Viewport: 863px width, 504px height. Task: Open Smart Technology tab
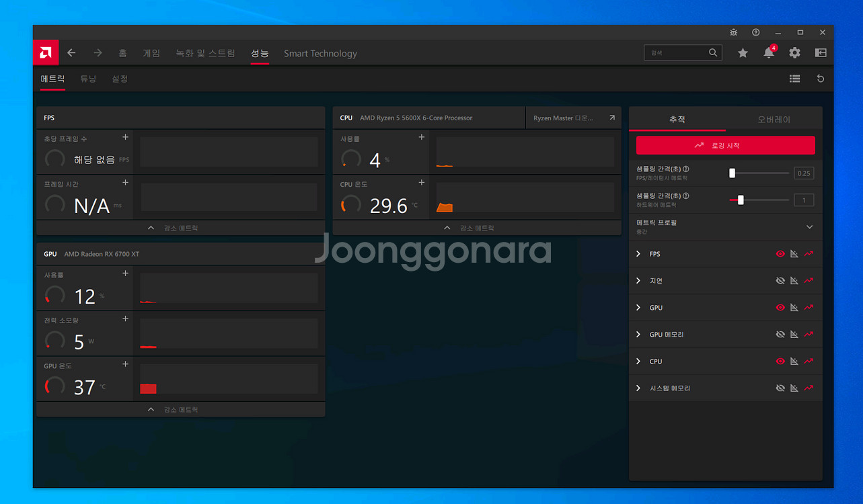(x=320, y=53)
